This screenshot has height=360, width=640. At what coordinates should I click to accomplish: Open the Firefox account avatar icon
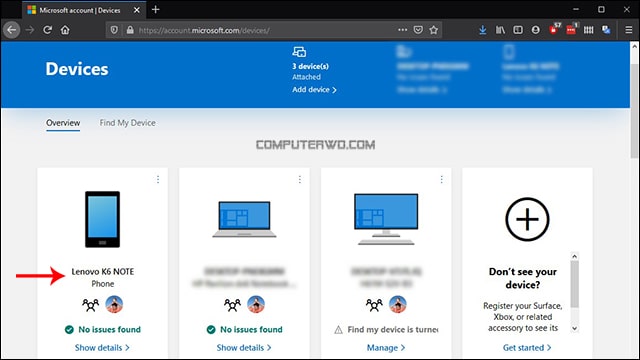(536, 30)
